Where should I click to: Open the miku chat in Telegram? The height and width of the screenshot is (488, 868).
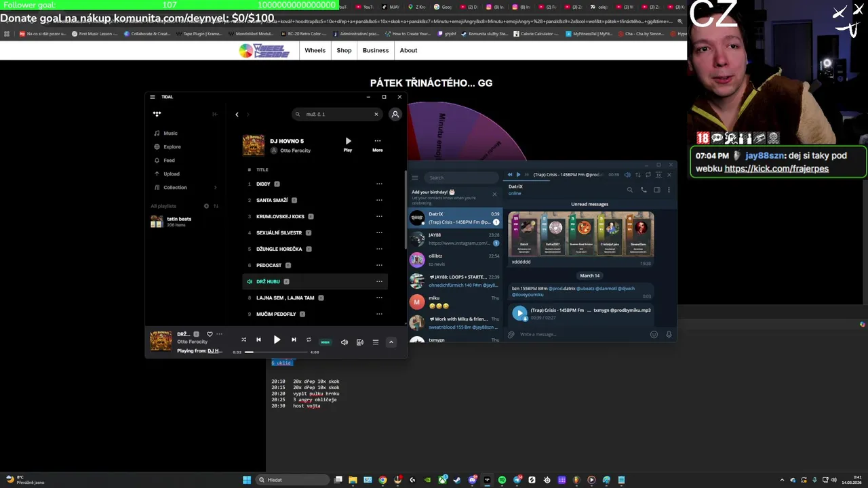(455, 302)
